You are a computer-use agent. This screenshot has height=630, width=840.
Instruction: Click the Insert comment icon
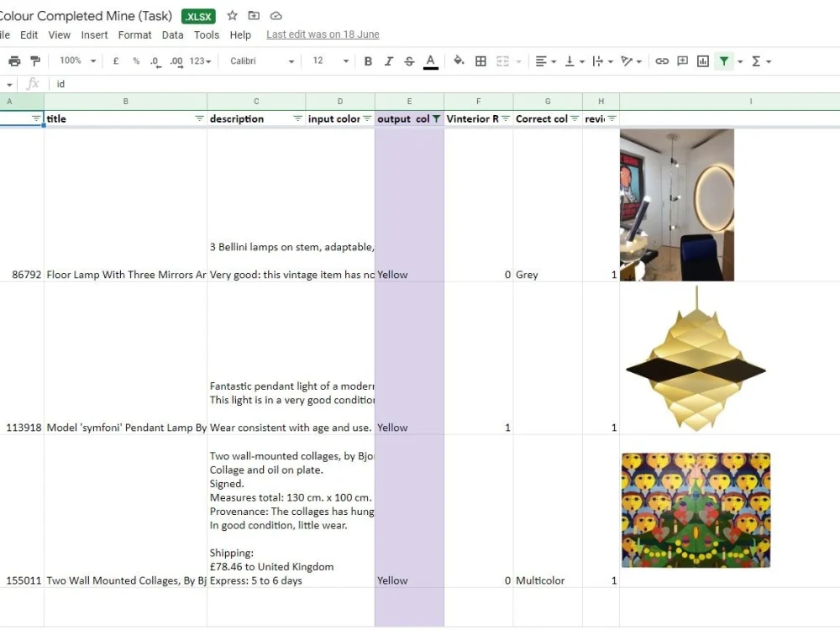(x=682, y=61)
